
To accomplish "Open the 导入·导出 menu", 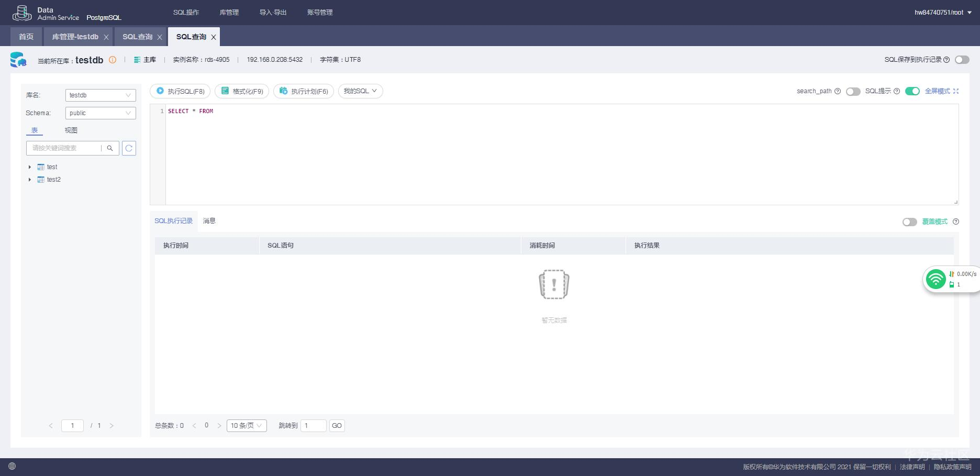I will [273, 13].
